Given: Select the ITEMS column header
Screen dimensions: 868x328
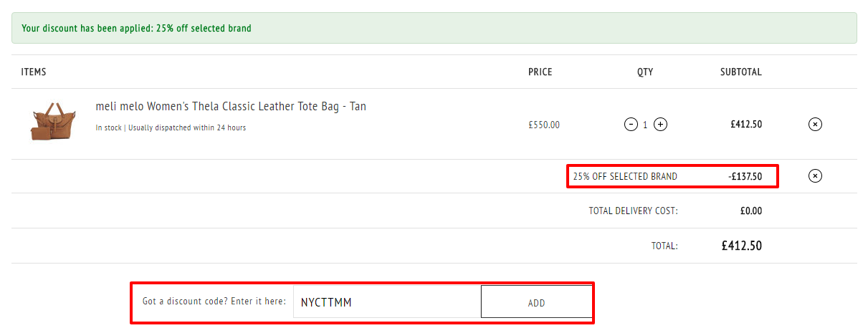Looking at the screenshot, I should click(x=34, y=72).
